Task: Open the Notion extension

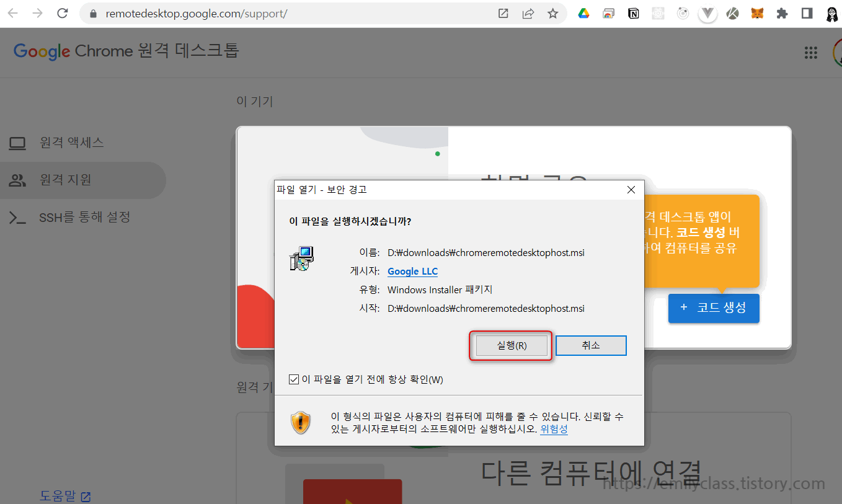Action: click(634, 14)
